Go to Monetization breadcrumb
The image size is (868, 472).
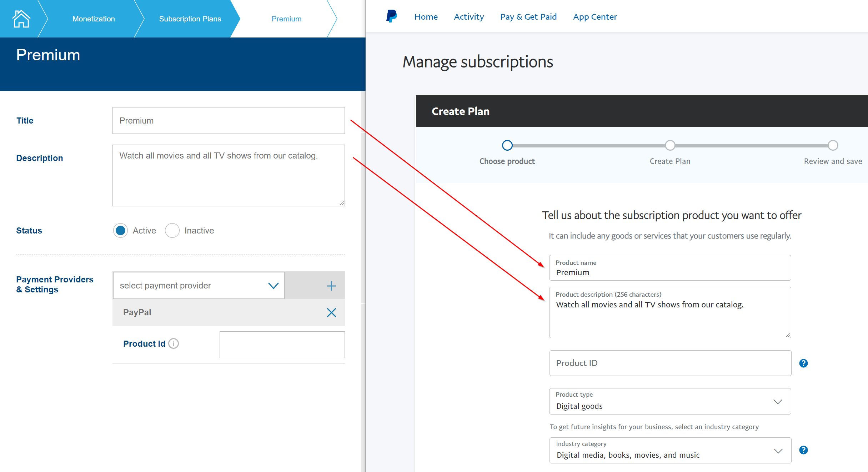pos(94,19)
